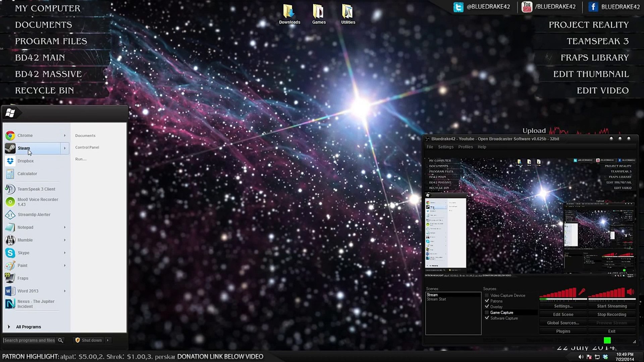
Task: Expand Steam jump list arrow
Action: click(x=65, y=148)
